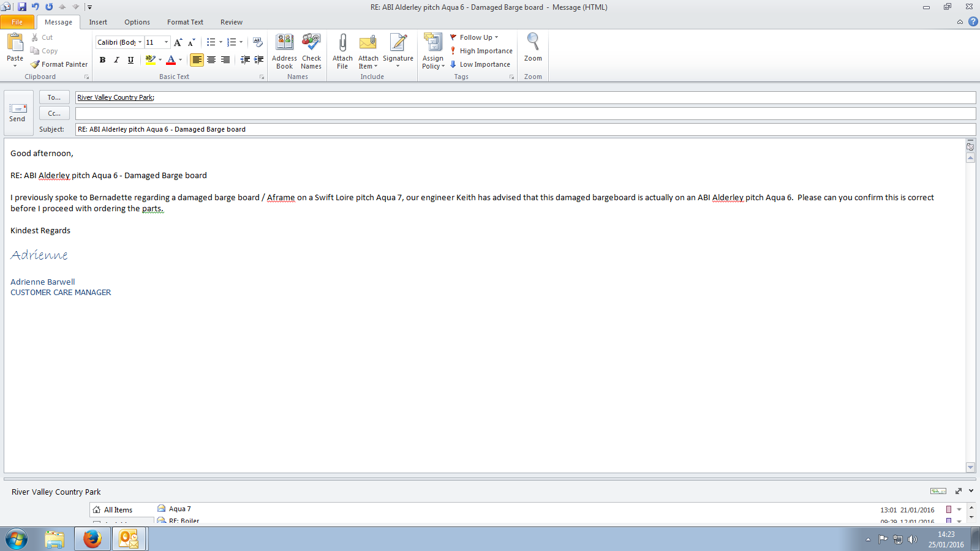Viewport: 980px width, 551px height.
Task: Toggle bold text formatting
Action: 102,60
